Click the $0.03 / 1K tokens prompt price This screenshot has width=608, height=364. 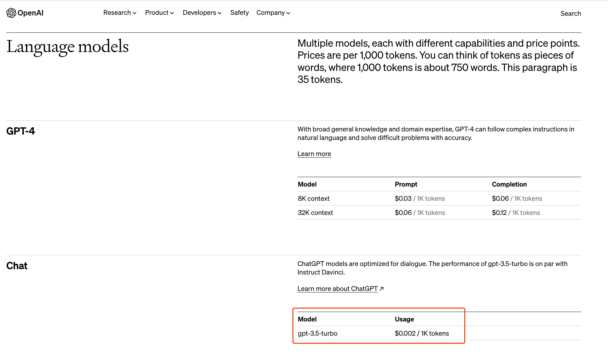pyautogui.click(x=420, y=199)
